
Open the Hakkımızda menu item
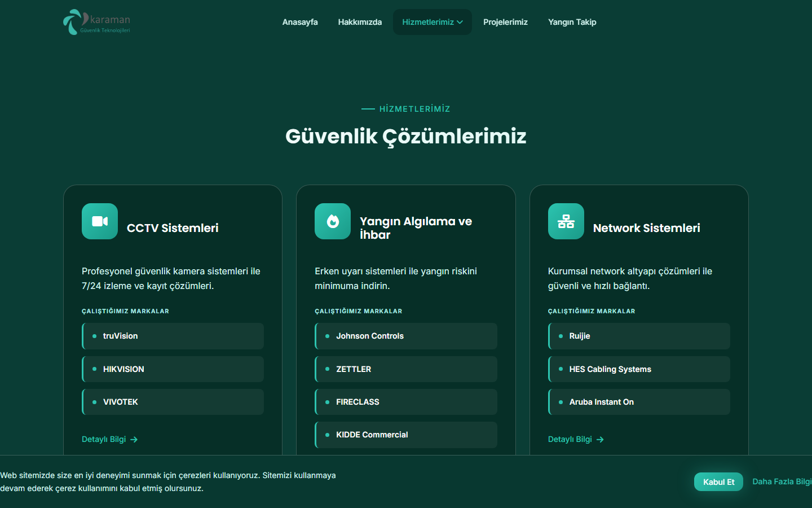(x=360, y=22)
